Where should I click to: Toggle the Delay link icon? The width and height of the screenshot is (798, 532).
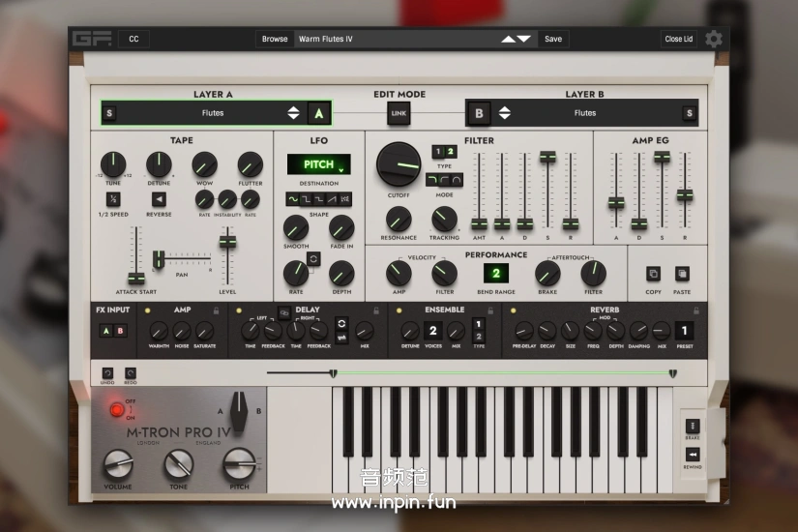tap(284, 311)
